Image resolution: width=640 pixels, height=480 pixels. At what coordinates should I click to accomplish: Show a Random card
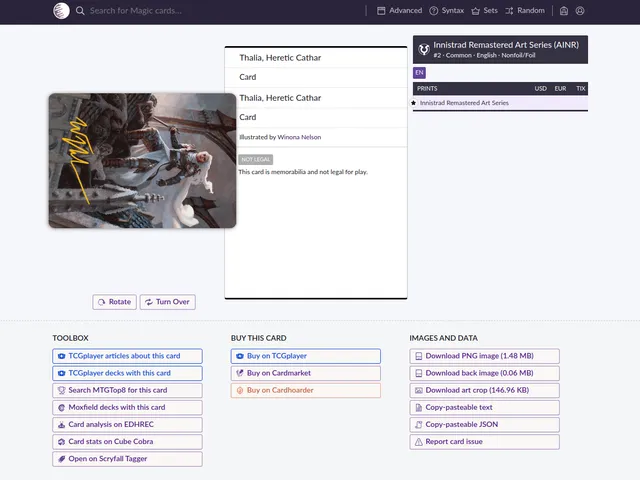tap(525, 11)
